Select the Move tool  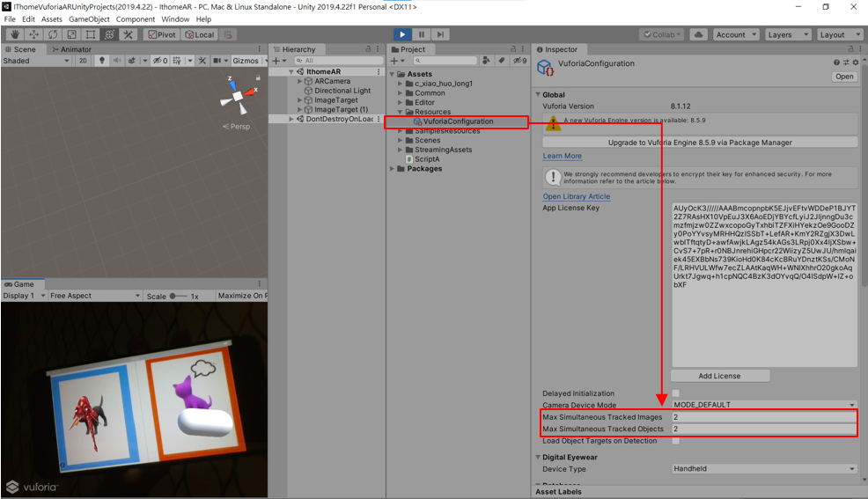coord(33,34)
